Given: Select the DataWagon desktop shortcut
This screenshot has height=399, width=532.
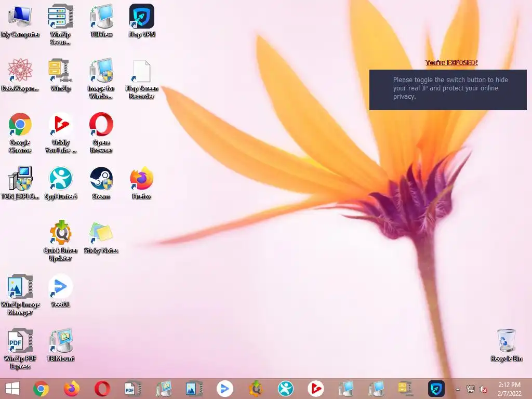Looking at the screenshot, I should [20, 75].
